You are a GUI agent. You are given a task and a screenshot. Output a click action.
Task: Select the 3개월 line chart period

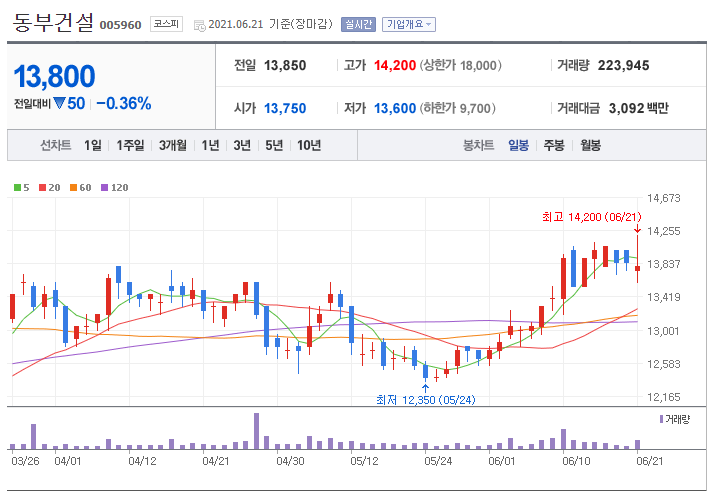(x=173, y=145)
